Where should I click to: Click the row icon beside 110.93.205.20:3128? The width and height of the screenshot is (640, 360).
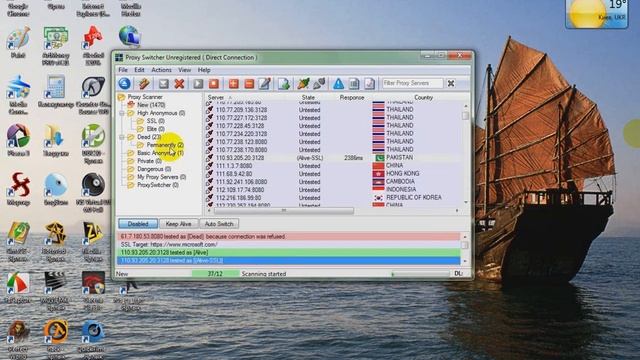click(x=210, y=158)
